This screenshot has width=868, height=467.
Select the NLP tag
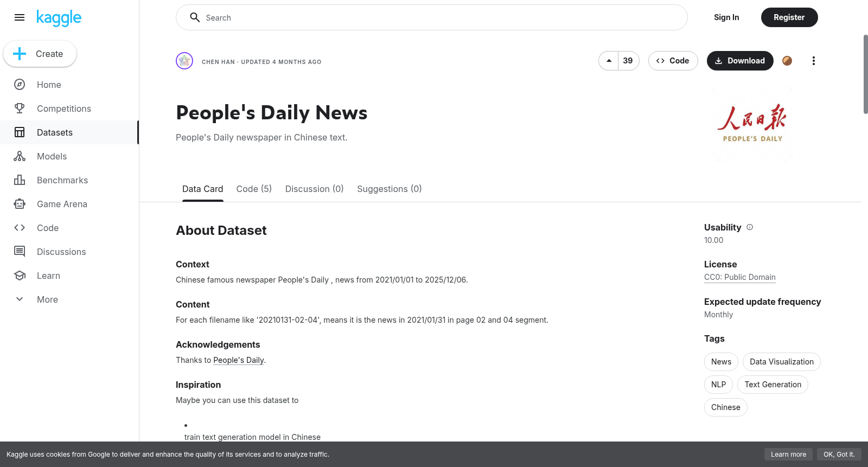pyautogui.click(x=719, y=385)
